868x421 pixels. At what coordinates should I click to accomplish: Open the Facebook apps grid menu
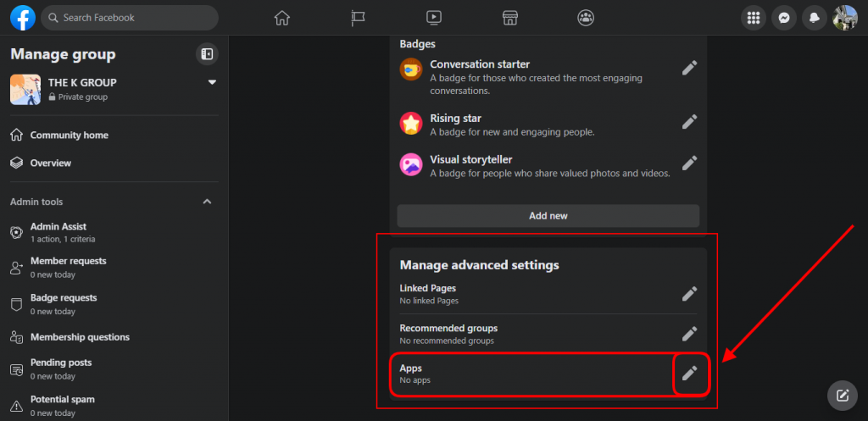point(753,18)
